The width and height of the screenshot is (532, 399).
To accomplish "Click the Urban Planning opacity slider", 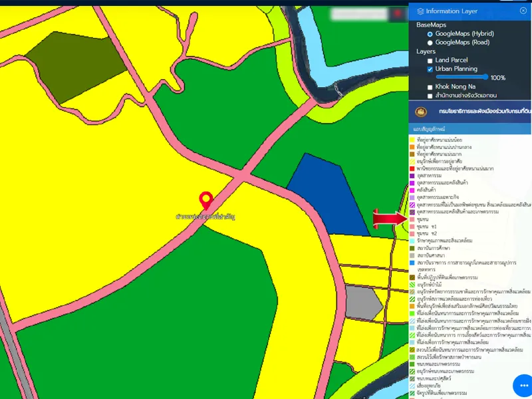I will pos(462,78).
